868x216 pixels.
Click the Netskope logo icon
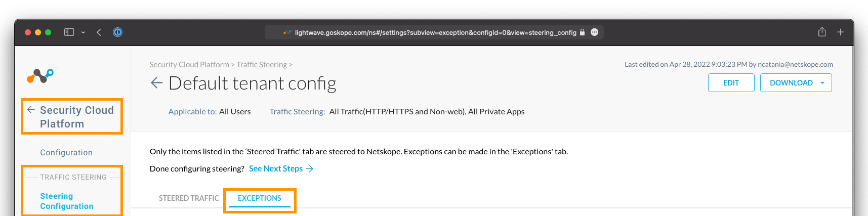40,76
